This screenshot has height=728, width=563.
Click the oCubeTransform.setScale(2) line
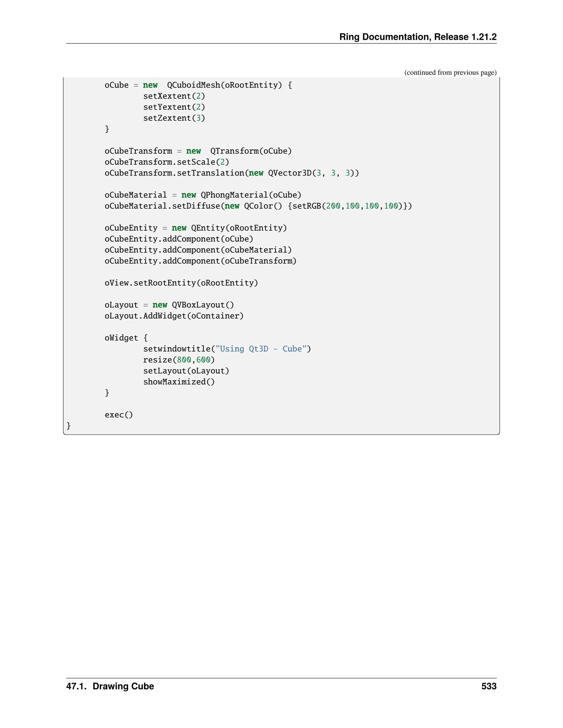point(167,162)
